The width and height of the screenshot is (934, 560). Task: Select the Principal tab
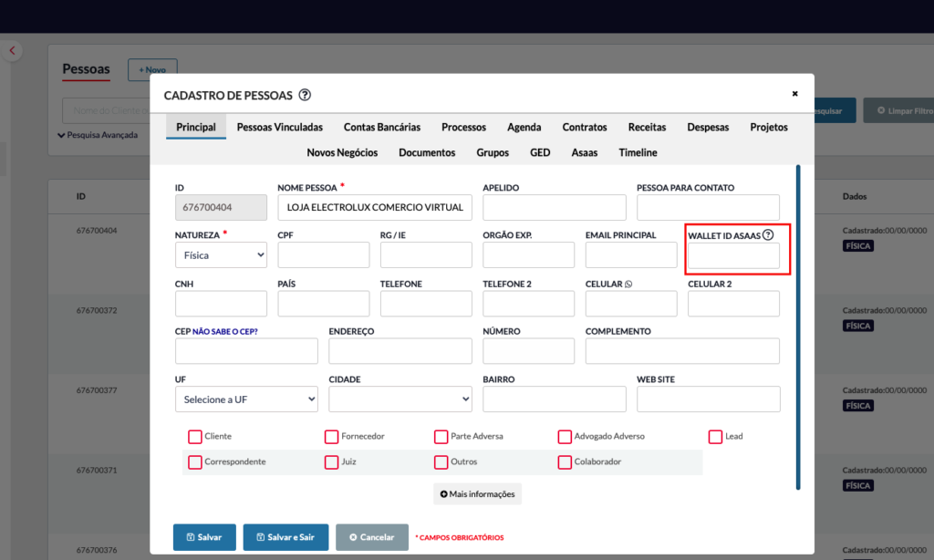[196, 127]
